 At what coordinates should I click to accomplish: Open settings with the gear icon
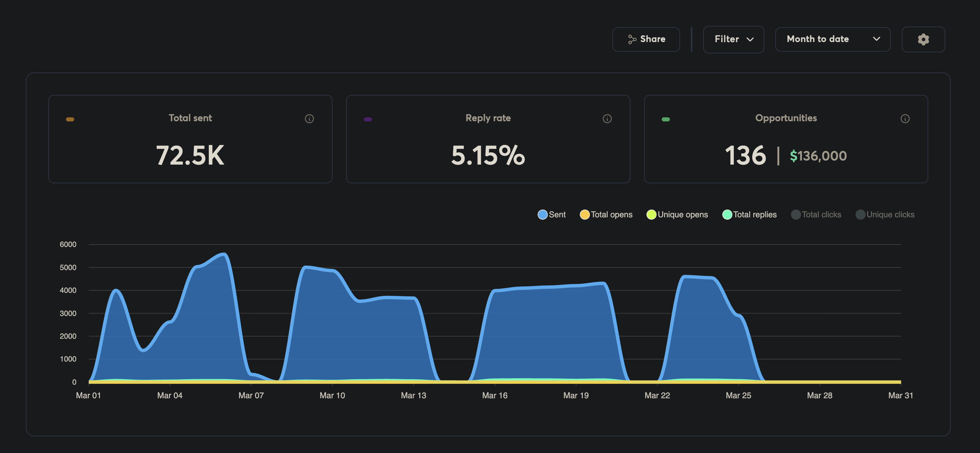click(923, 39)
